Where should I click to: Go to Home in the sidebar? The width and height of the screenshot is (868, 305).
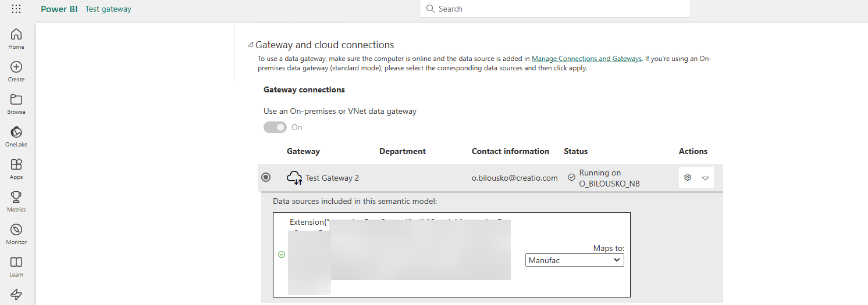pyautogui.click(x=16, y=39)
